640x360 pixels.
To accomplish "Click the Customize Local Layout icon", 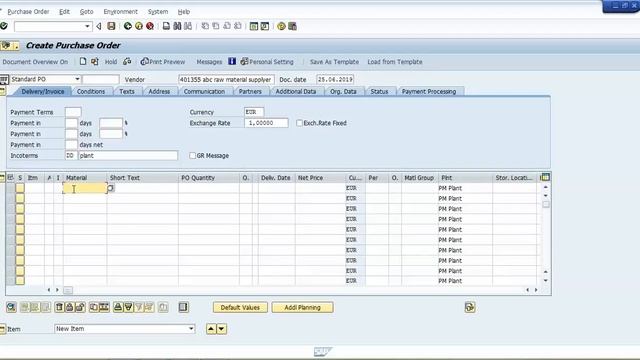I will pyautogui.click(x=292, y=26).
